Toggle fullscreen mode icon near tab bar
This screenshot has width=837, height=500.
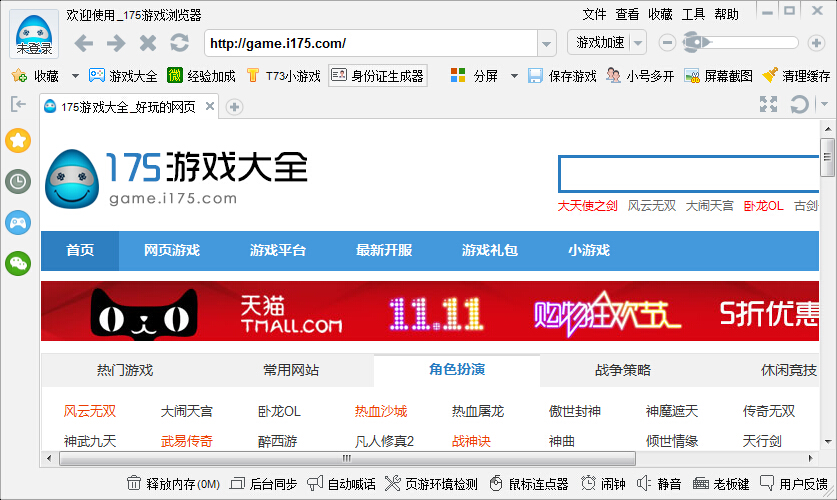(768, 105)
